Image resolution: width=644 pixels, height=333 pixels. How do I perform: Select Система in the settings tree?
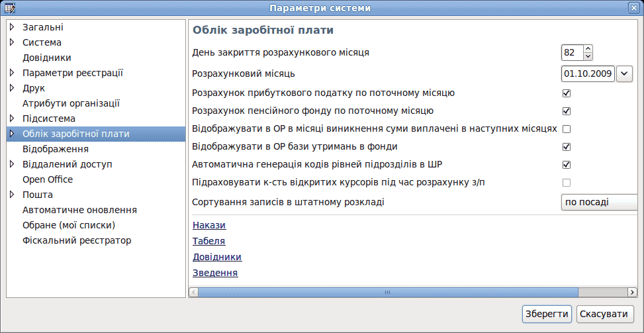click(42, 42)
